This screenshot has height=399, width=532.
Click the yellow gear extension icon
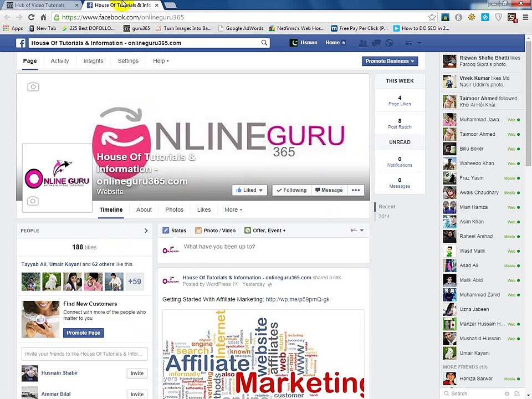(472, 17)
